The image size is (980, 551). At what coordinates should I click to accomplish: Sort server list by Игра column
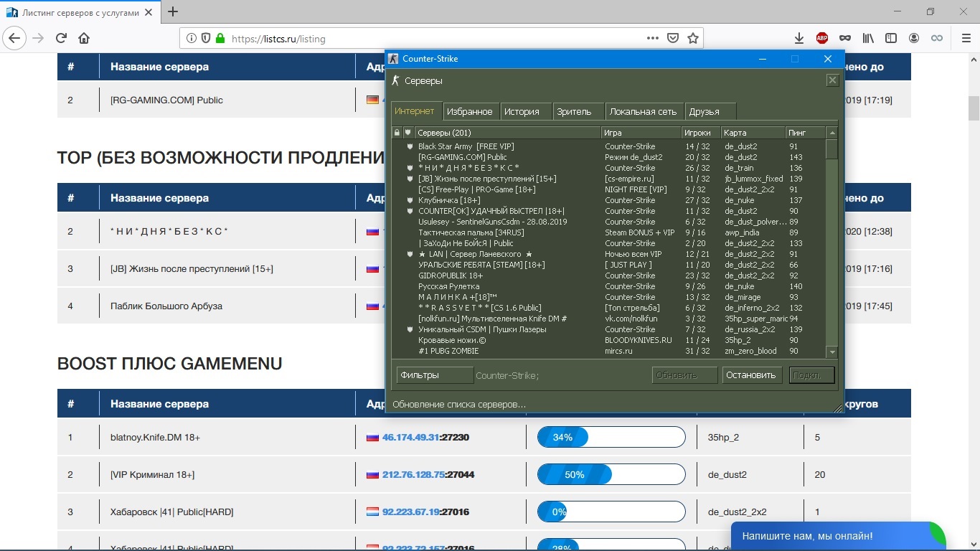(x=641, y=133)
